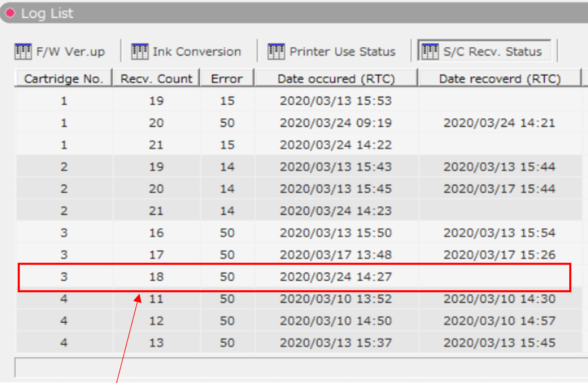Click the empty field below the log table
Screen dimensions: 588x383
pos(299,367)
